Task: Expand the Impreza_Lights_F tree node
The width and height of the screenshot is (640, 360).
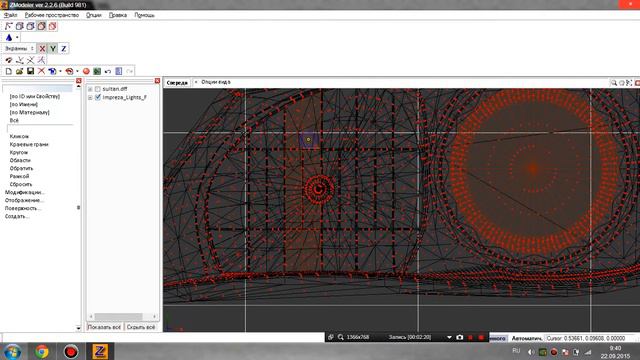Action: [x=90, y=98]
